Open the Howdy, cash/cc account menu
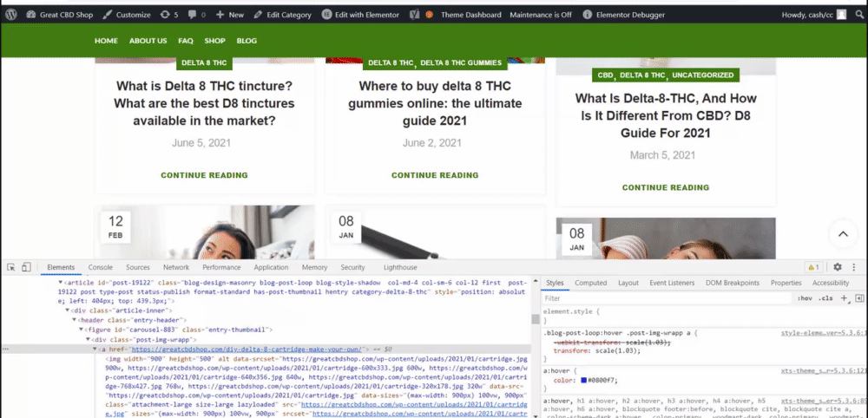 pyautogui.click(x=814, y=15)
